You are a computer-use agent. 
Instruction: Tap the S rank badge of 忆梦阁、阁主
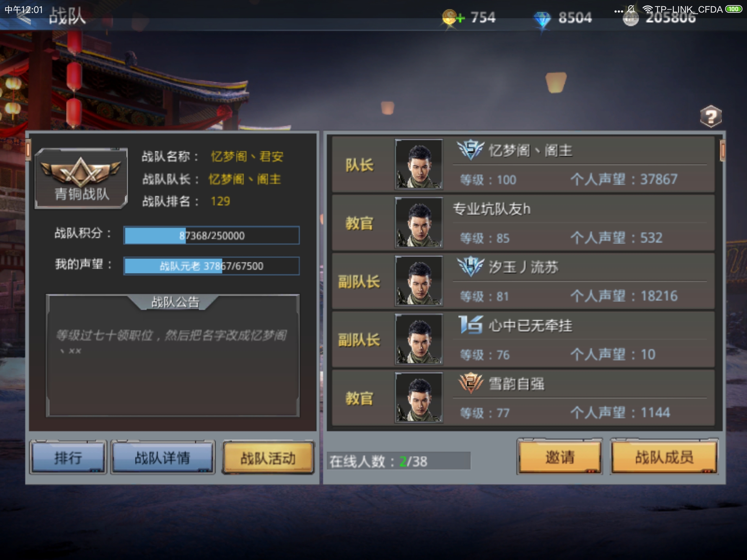[471, 149]
